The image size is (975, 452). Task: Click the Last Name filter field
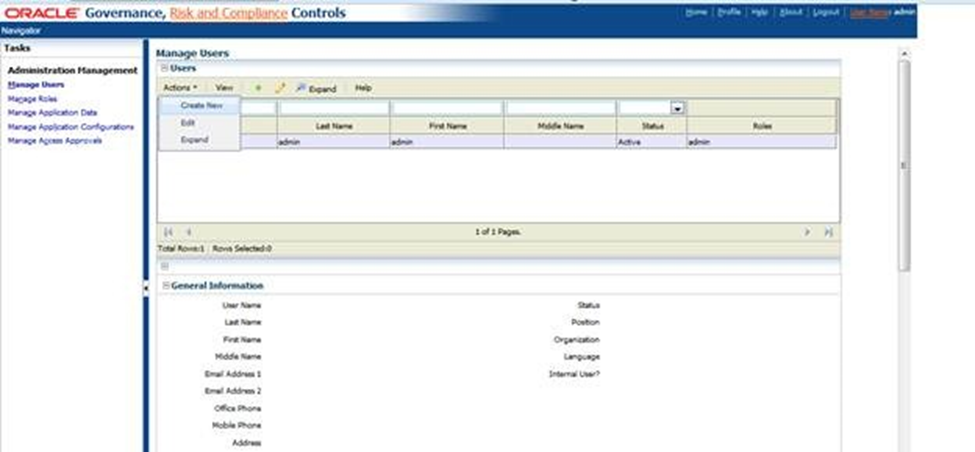point(334,108)
